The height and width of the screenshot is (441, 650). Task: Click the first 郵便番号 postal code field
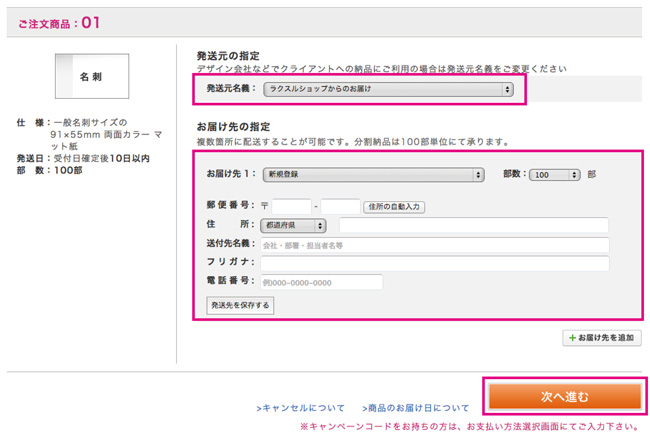[x=292, y=207]
